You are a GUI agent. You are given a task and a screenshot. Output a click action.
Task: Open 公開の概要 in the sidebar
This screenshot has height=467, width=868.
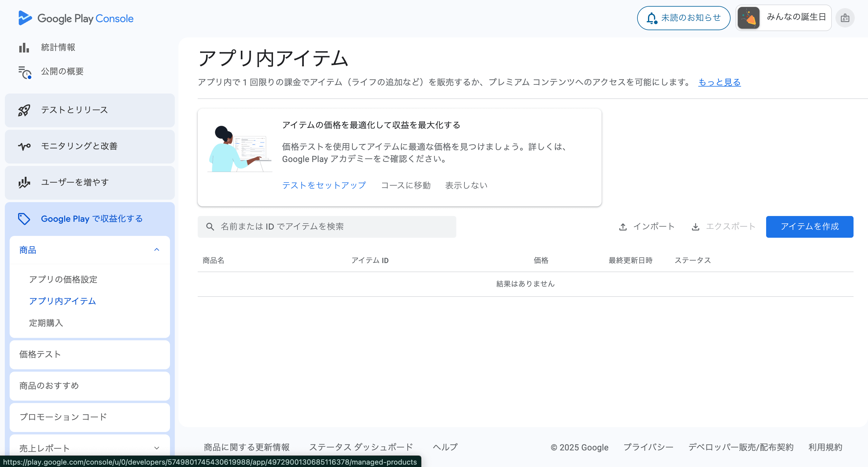[x=62, y=71]
